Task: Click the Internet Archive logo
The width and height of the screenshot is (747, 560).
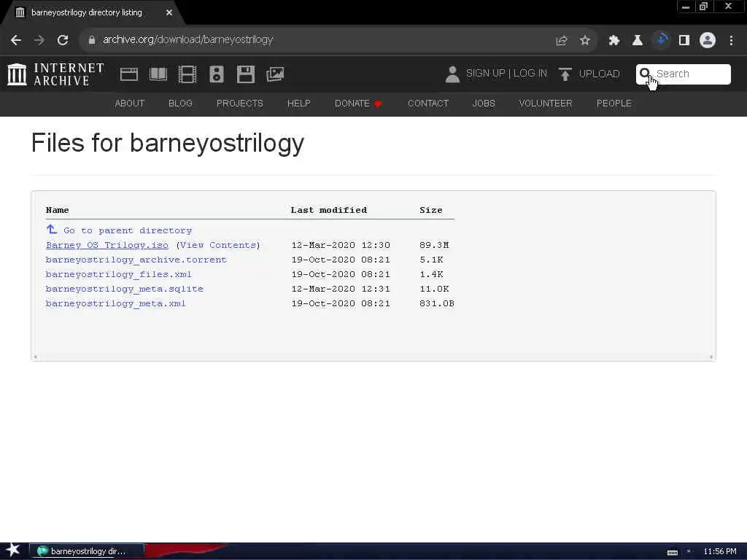Action: click(x=55, y=74)
